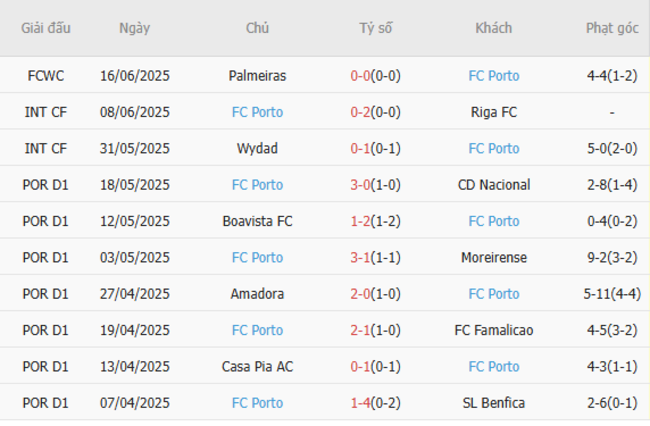This screenshot has height=426, width=650.
Task: Open FC Porto link in Wydad row
Action: [493, 149]
